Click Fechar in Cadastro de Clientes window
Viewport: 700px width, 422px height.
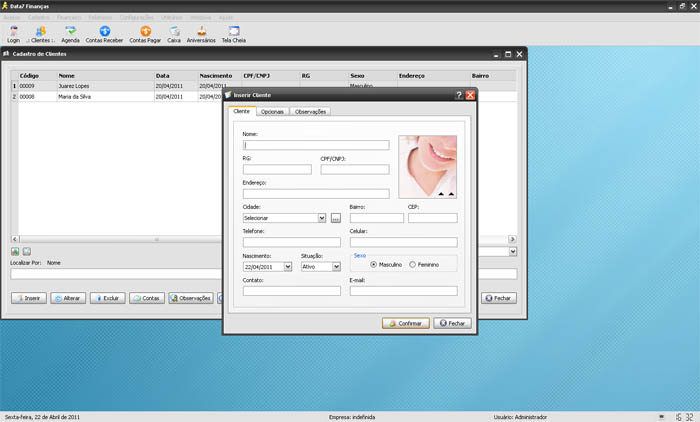coord(499,298)
